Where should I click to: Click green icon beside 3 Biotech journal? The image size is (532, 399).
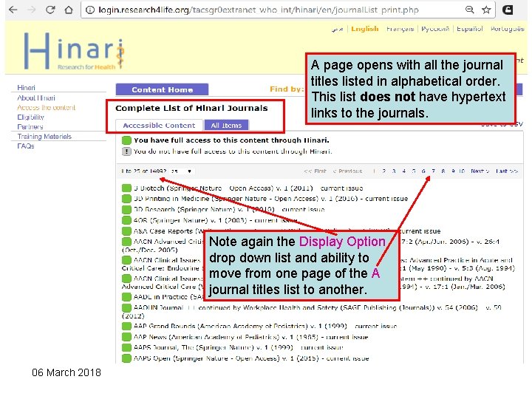point(126,188)
